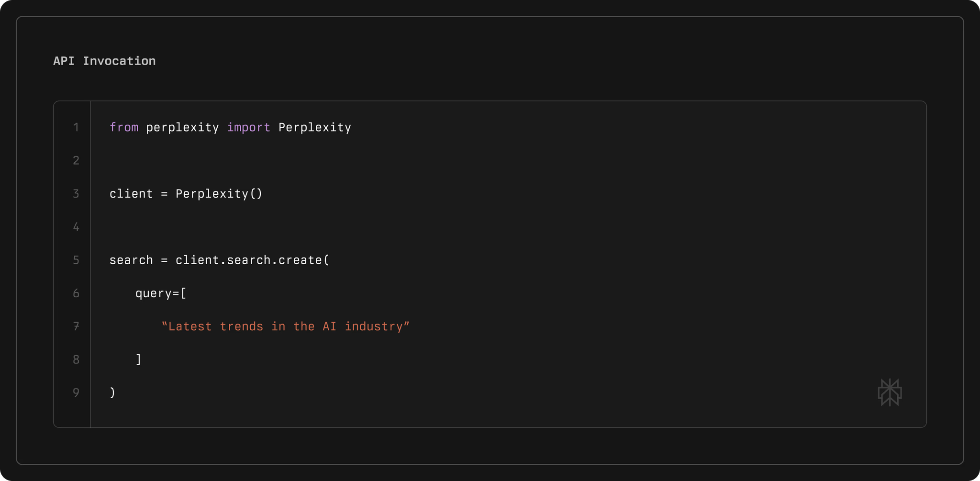Click the imported 'Perplexity' class name on line 1
The height and width of the screenshot is (481, 980).
314,127
